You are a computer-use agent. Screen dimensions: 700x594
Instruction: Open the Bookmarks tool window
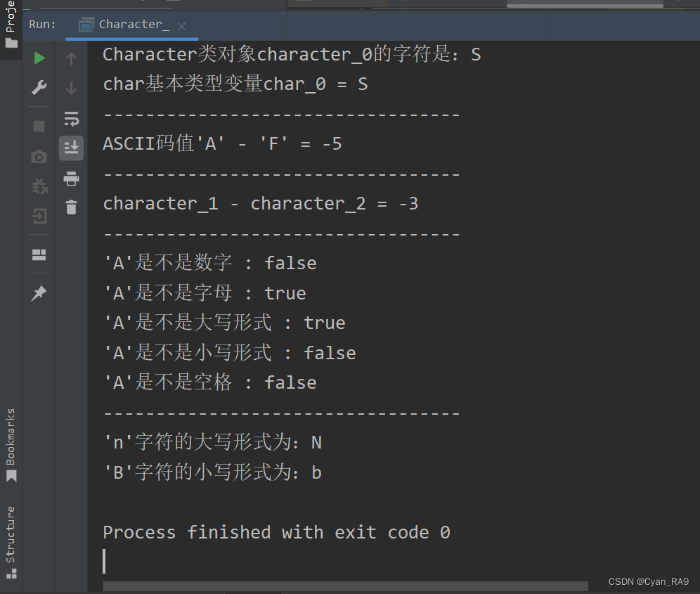tap(11, 445)
